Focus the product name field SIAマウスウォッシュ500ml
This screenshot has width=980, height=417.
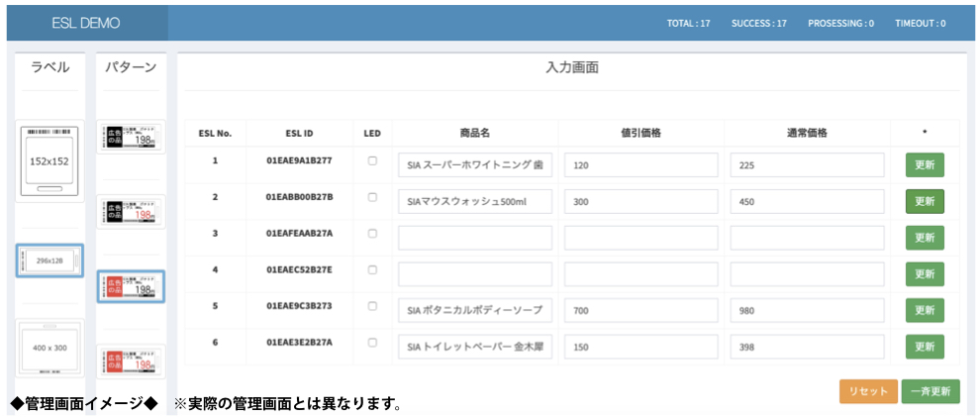coord(474,202)
